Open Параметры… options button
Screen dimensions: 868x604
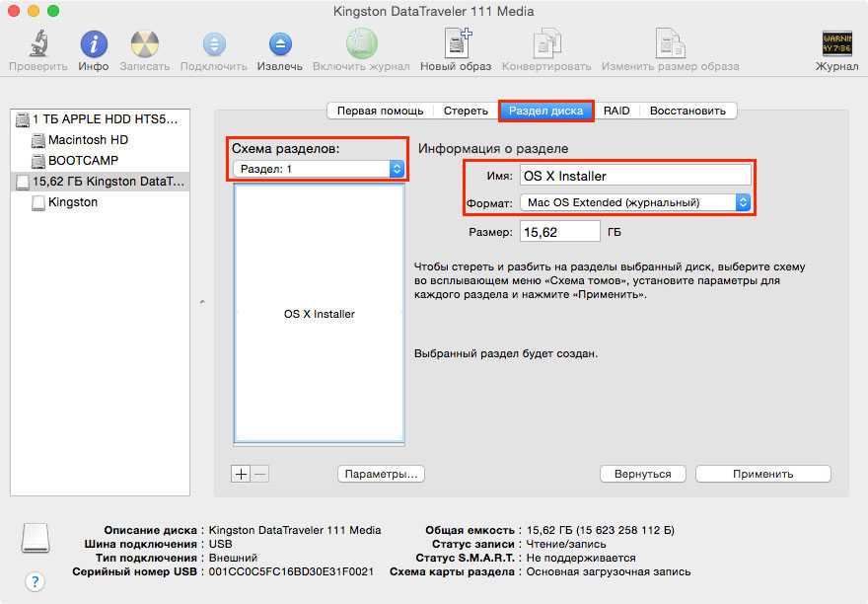point(381,475)
